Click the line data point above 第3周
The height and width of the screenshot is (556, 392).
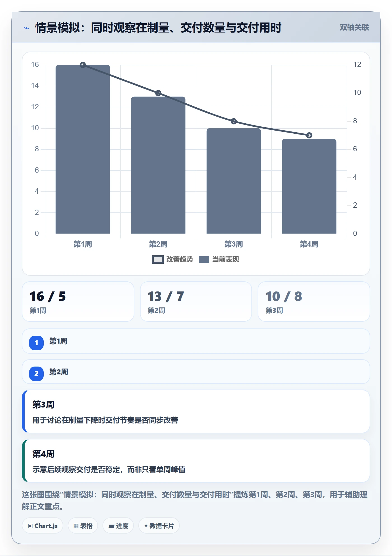pyautogui.click(x=234, y=121)
